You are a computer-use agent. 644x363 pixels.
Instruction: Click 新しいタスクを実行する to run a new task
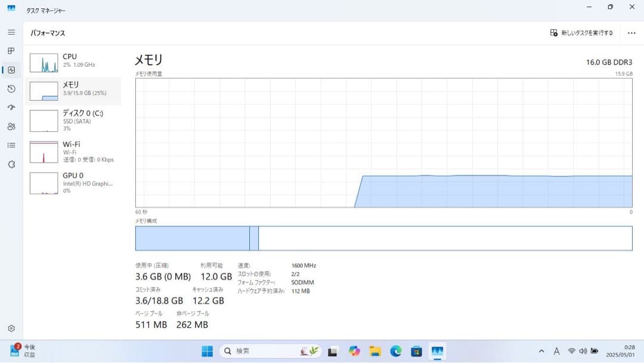pos(581,33)
